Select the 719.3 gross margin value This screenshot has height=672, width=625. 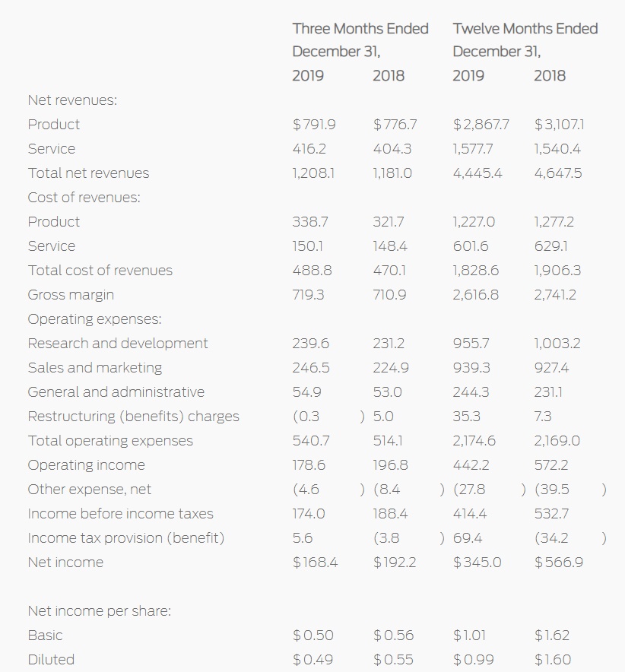pyautogui.click(x=308, y=294)
